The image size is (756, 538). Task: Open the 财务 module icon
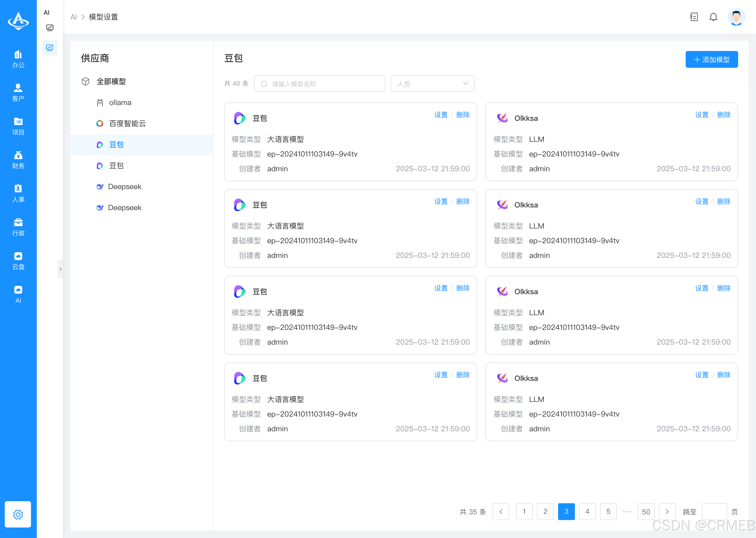18,160
